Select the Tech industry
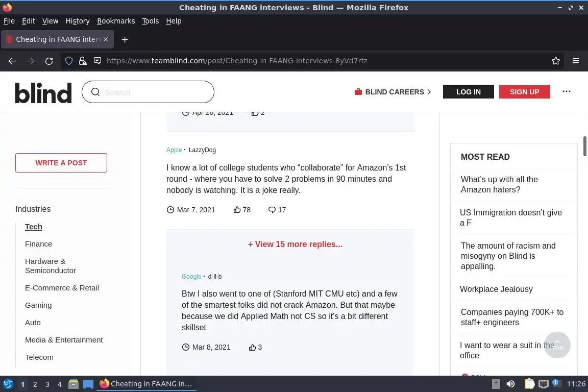 point(34,227)
